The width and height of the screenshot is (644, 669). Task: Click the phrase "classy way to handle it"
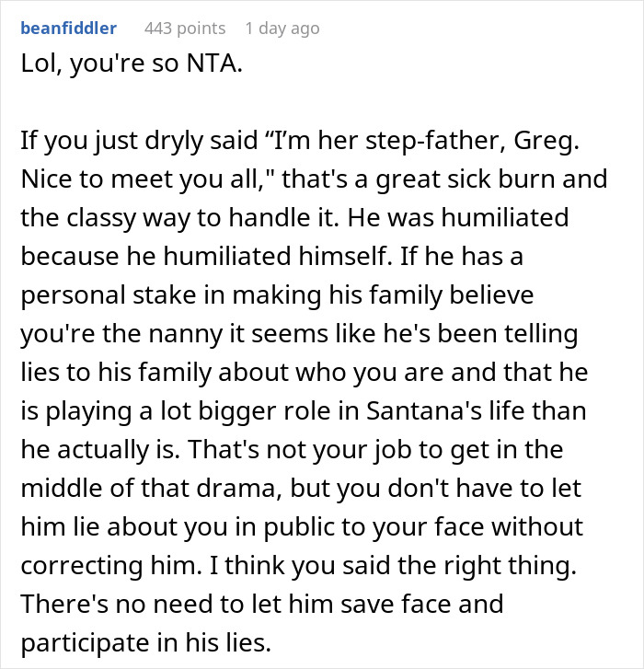[x=202, y=218]
